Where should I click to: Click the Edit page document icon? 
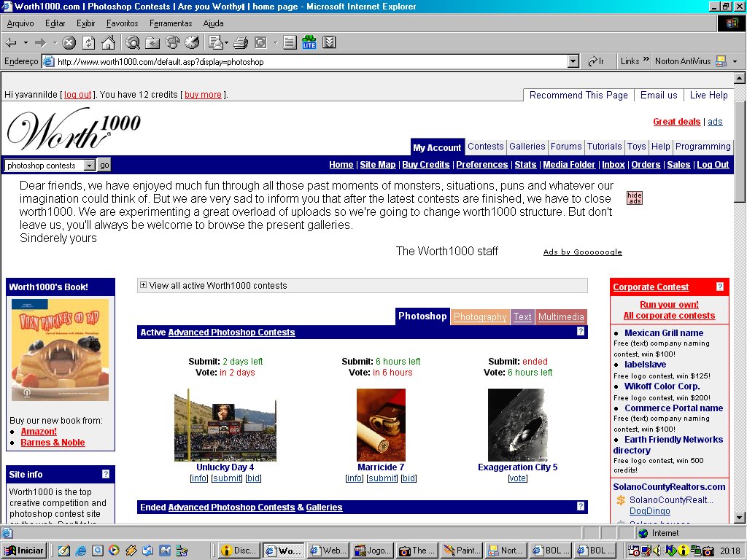pyautogui.click(x=289, y=43)
